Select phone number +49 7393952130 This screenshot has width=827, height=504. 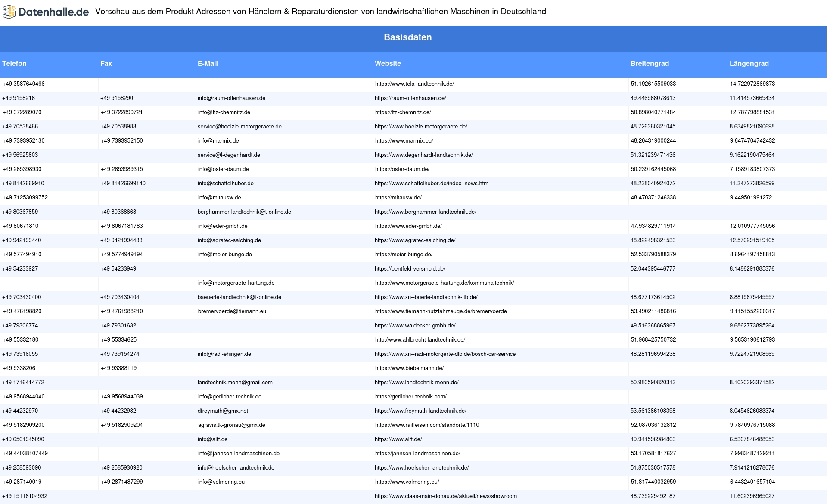pos(23,141)
